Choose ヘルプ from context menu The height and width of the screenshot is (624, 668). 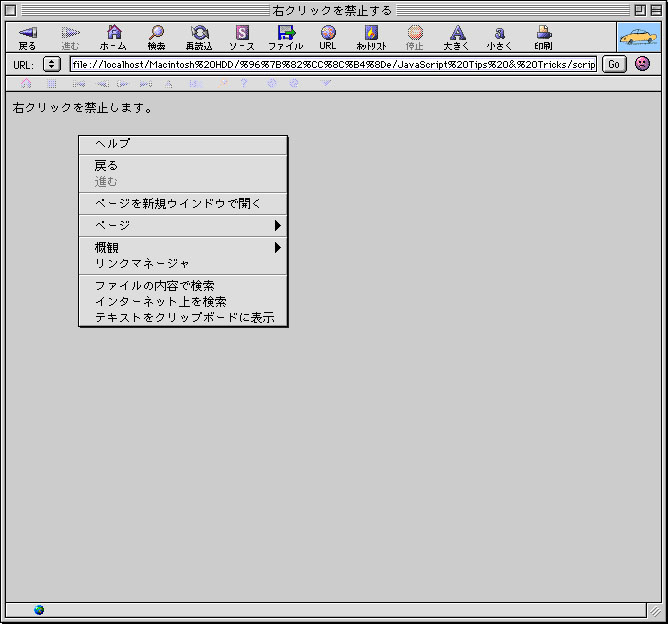[x=183, y=144]
